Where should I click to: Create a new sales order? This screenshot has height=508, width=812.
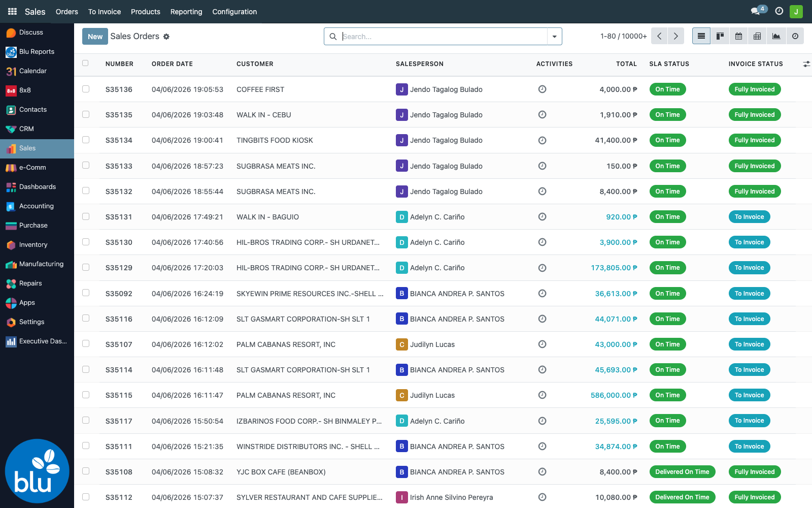tap(95, 37)
